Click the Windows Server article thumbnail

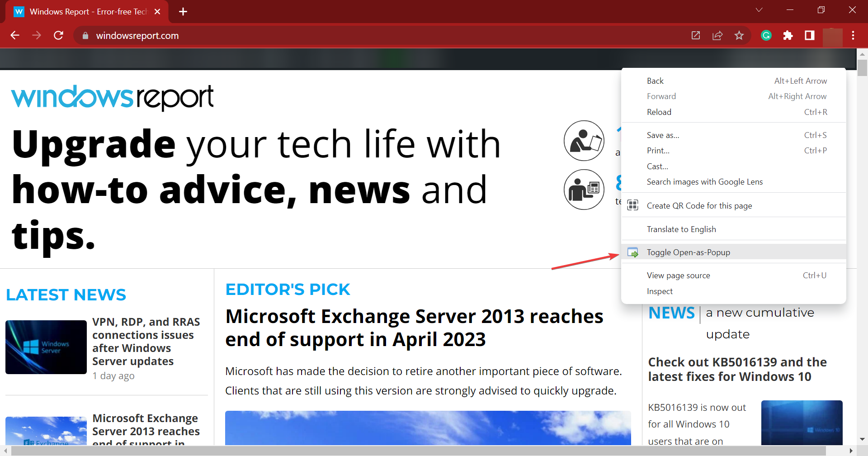46,347
